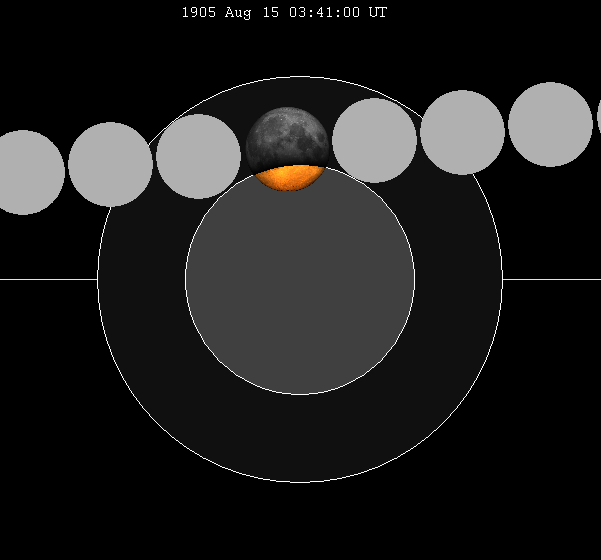Click gray disc immediately right of eclipsed moon
Viewport: 601px width, 560px height.
[374, 140]
